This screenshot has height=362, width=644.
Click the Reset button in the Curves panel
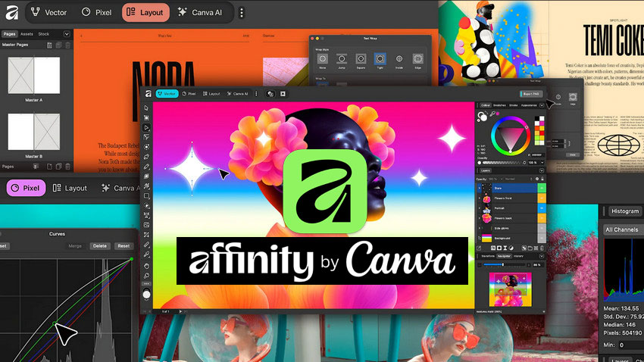(123, 246)
